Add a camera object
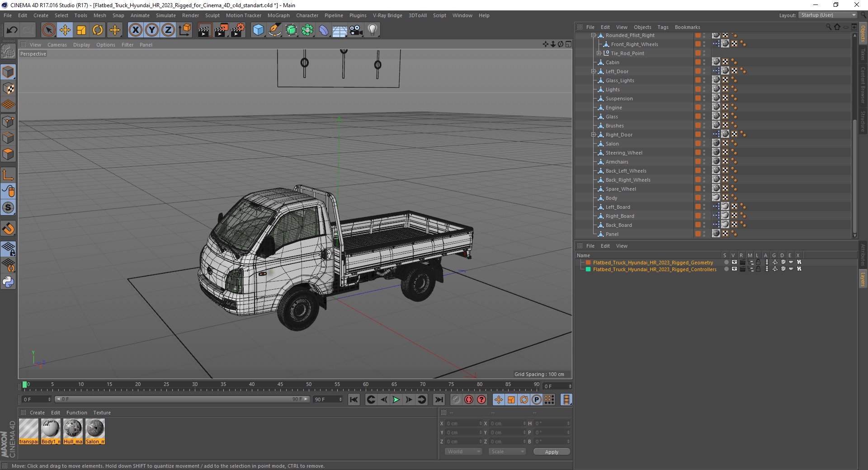The width and height of the screenshot is (868, 470). [356, 30]
